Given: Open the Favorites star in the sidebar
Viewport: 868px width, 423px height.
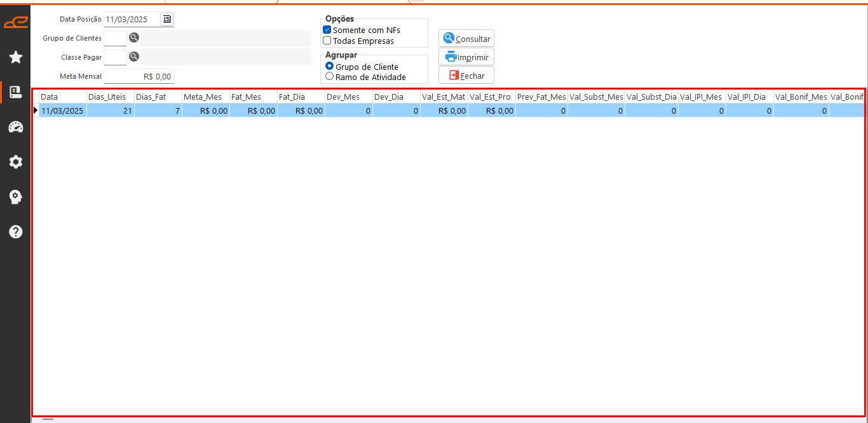Looking at the screenshot, I should 15,58.
